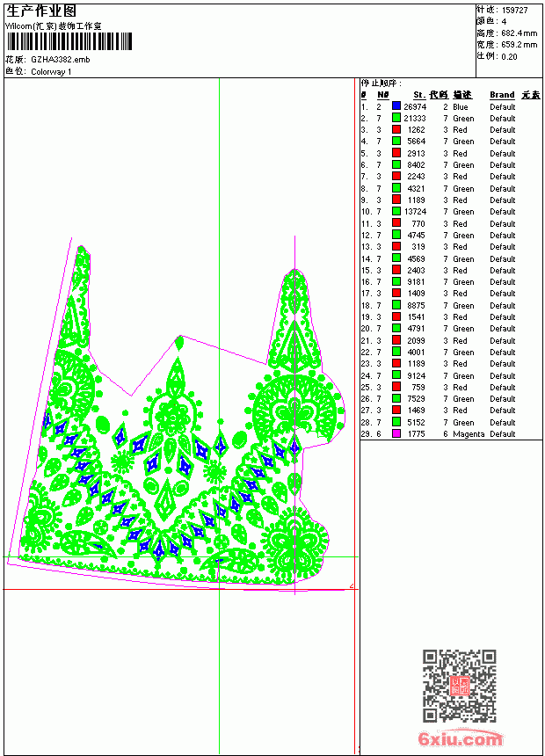
Task: Click the magenta swatch in row 29
Action: click(396, 433)
